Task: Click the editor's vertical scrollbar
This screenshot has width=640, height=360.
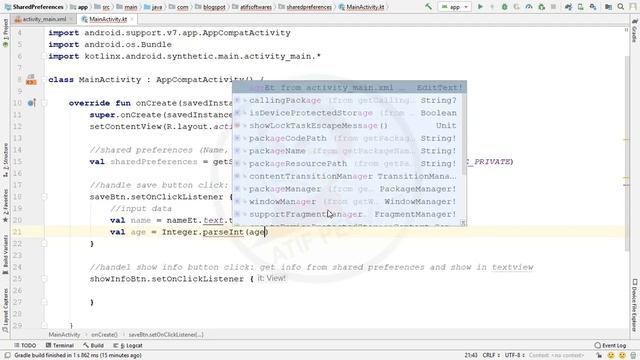Action: tap(627, 153)
